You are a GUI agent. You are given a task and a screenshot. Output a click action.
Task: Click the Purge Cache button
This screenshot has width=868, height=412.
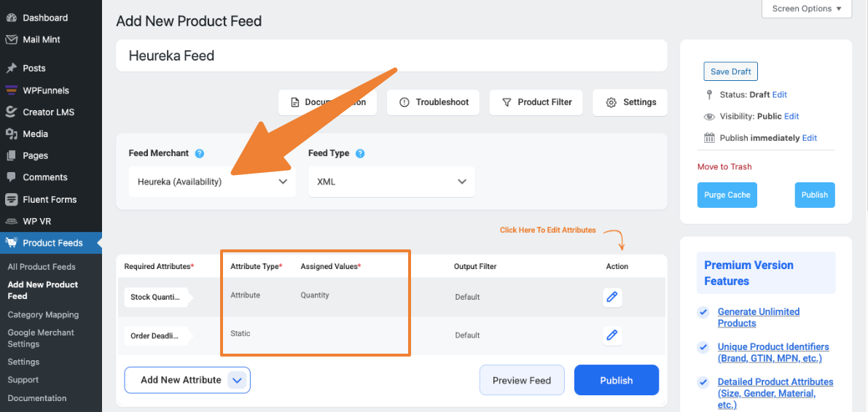[x=727, y=195]
